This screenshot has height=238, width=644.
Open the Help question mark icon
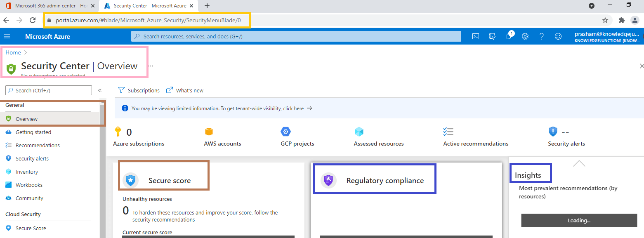542,36
